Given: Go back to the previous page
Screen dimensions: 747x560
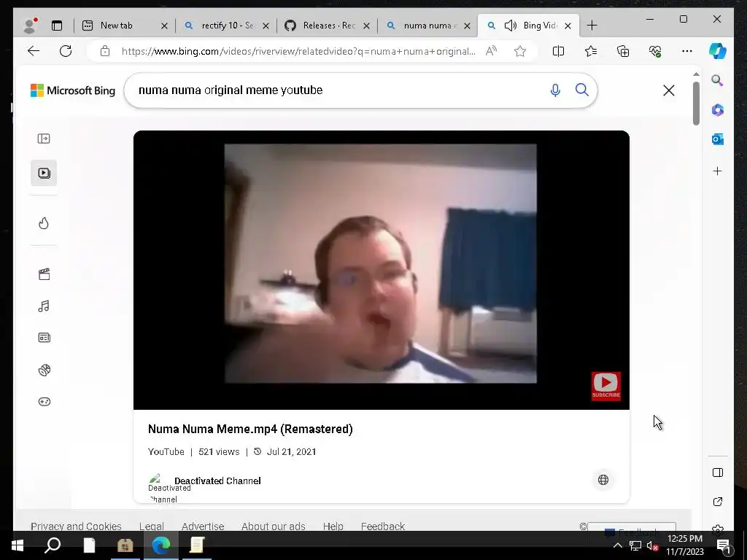Looking at the screenshot, I should [34, 51].
